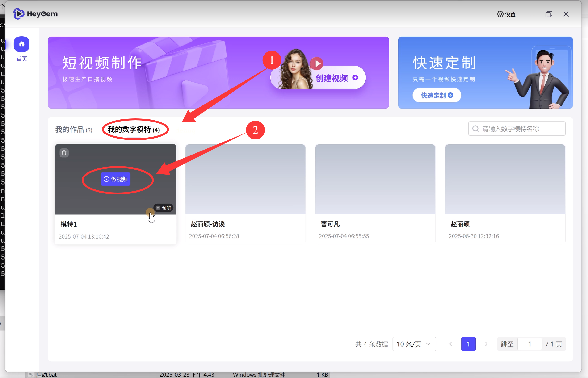Go to next page with right chevron
The image size is (588, 378).
point(486,344)
